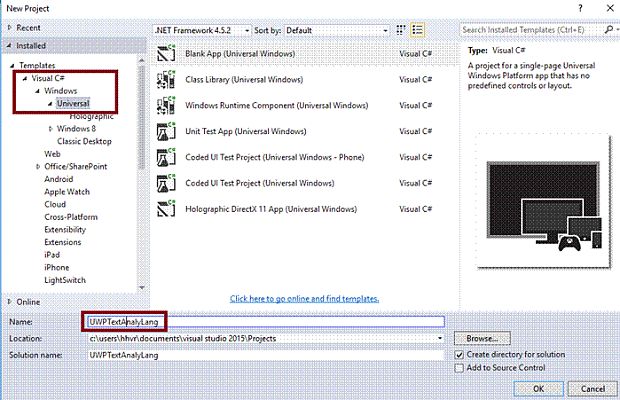Select Blank App (Universal Windows) row text
Image resolution: width=620 pixels, height=400 pixels.
pos(240,54)
